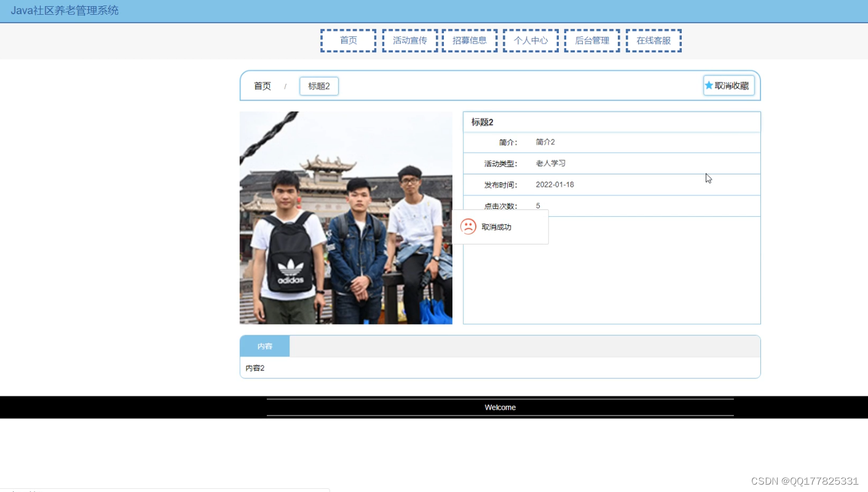868x492 pixels.
Task: Click the 首页 breadcrumb link
Action: 262,86
